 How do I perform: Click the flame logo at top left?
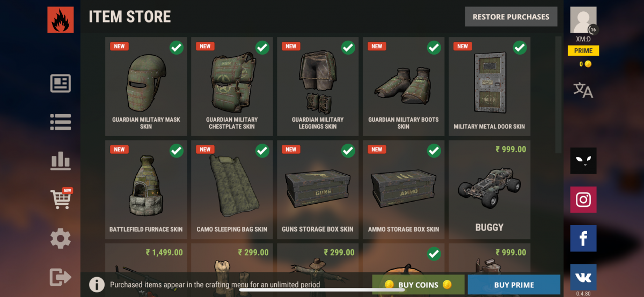point(61,20)
